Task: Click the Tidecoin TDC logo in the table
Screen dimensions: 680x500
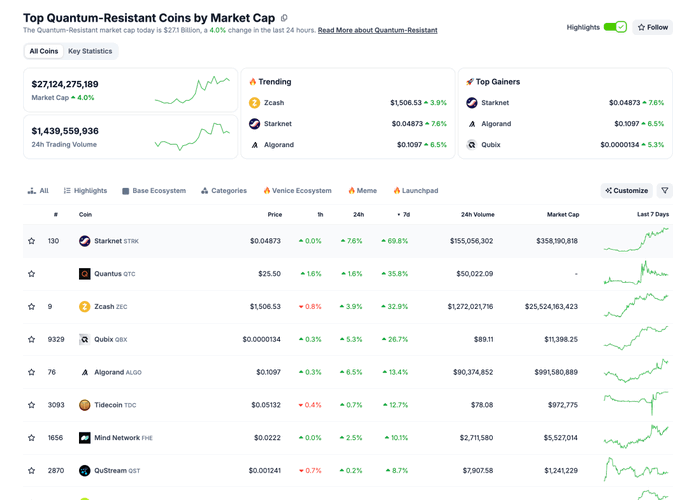Action: click(85, 405)
